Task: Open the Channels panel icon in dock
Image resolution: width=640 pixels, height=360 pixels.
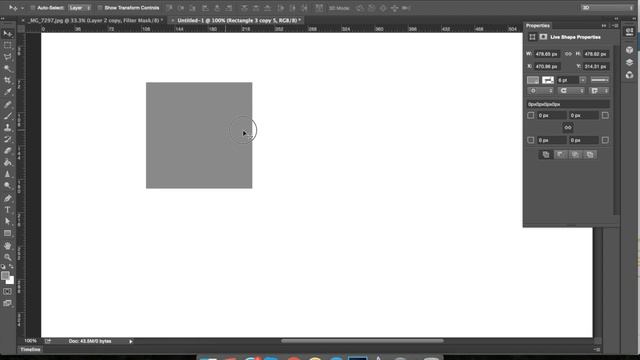Action: pyautogui.click(x=629, y=75)
